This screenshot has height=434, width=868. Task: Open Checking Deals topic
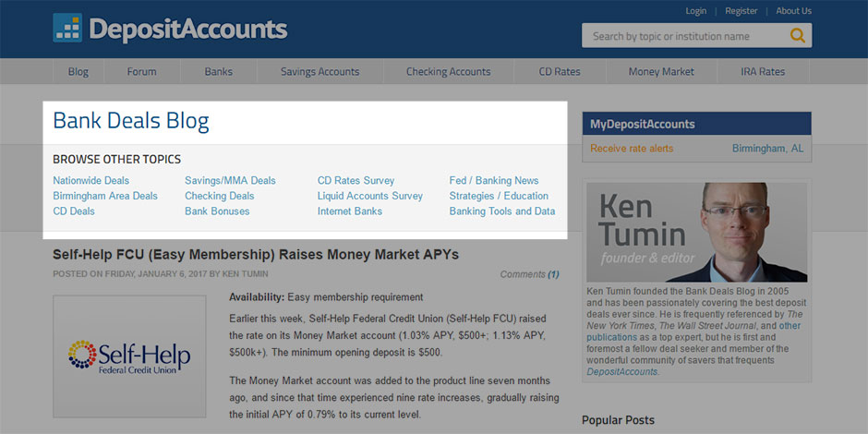tap(219, 196)
